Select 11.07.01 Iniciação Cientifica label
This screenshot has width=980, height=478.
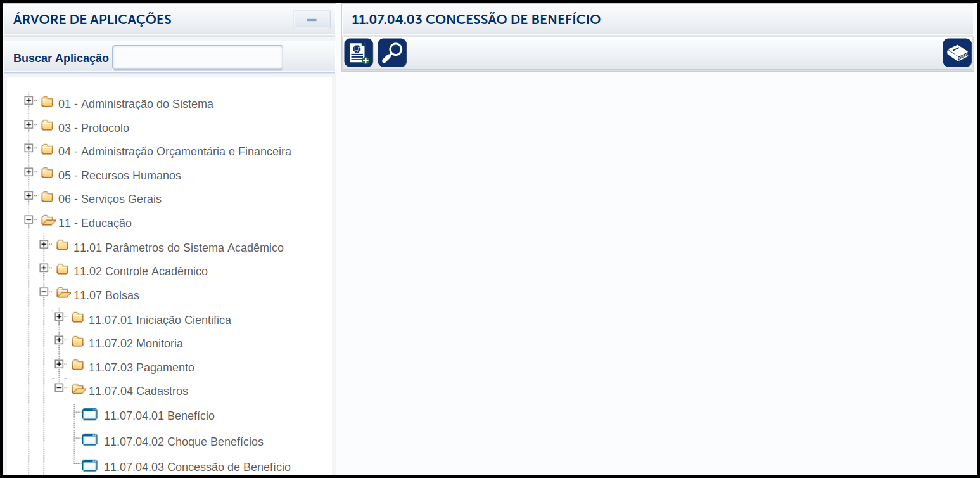[x=160, y=320]
